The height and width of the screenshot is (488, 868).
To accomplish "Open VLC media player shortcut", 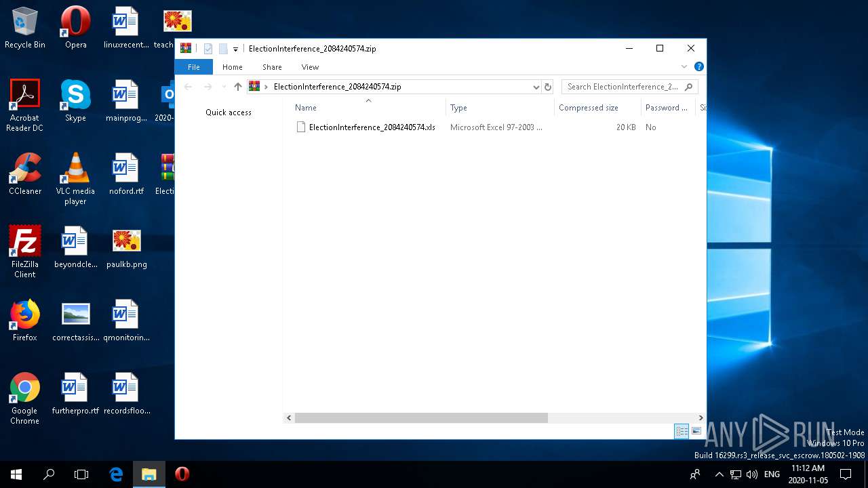I will click(75, 178).
